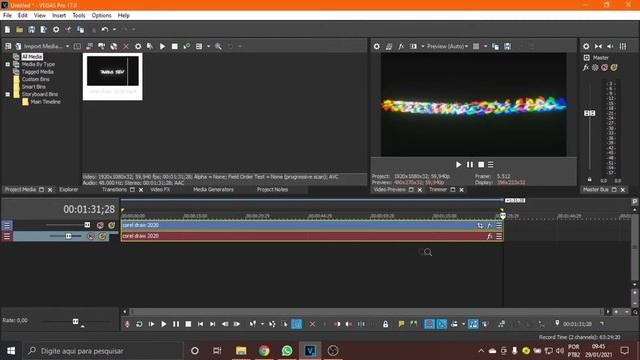Open Master FX on the Master bus
Viewport: 640px width, 360px height.
(x=586, y=68)
